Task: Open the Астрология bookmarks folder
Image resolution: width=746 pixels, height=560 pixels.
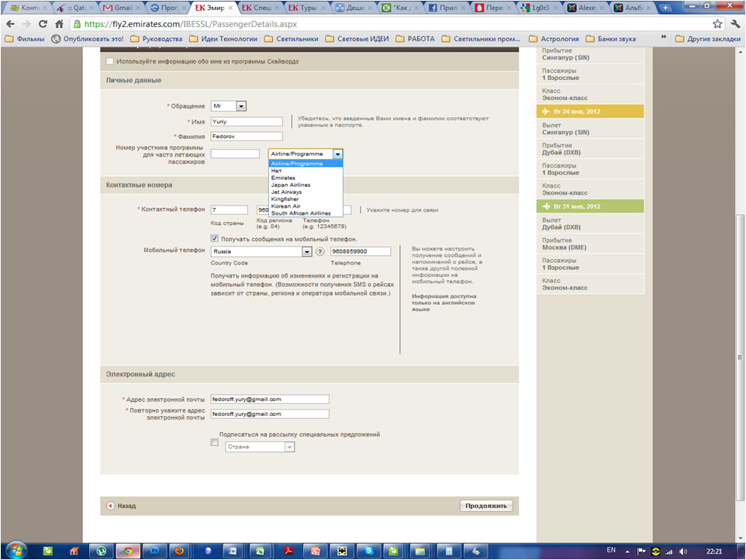Action: click(554, 39)
